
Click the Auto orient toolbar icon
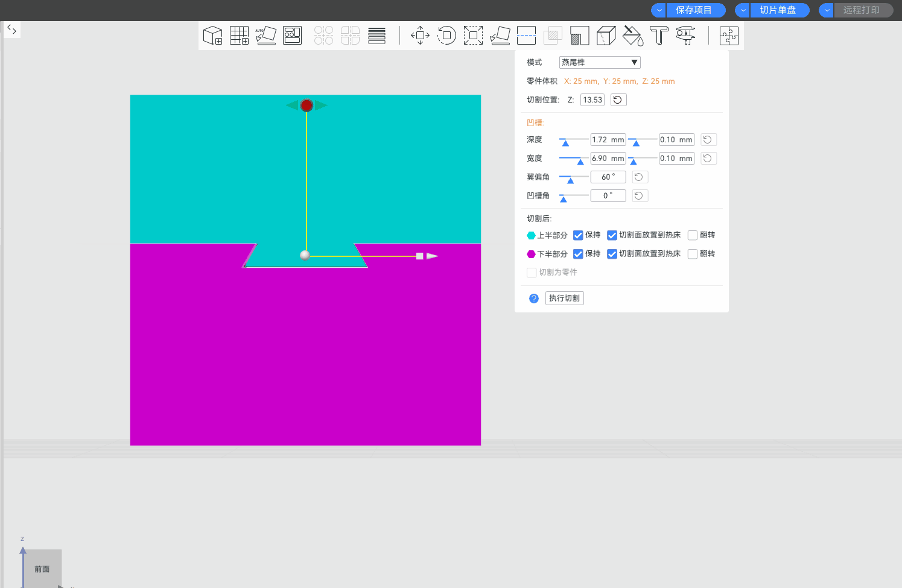(265, 36)
